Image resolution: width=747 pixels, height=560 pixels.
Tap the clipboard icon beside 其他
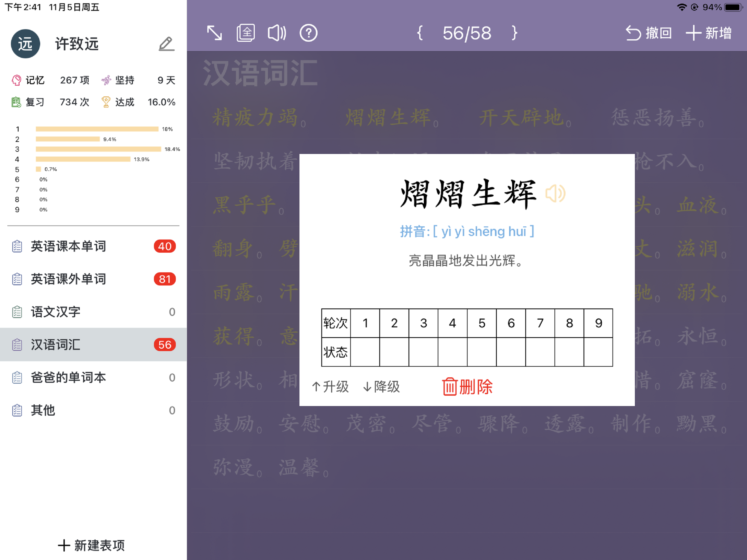(x=17, y=410)
